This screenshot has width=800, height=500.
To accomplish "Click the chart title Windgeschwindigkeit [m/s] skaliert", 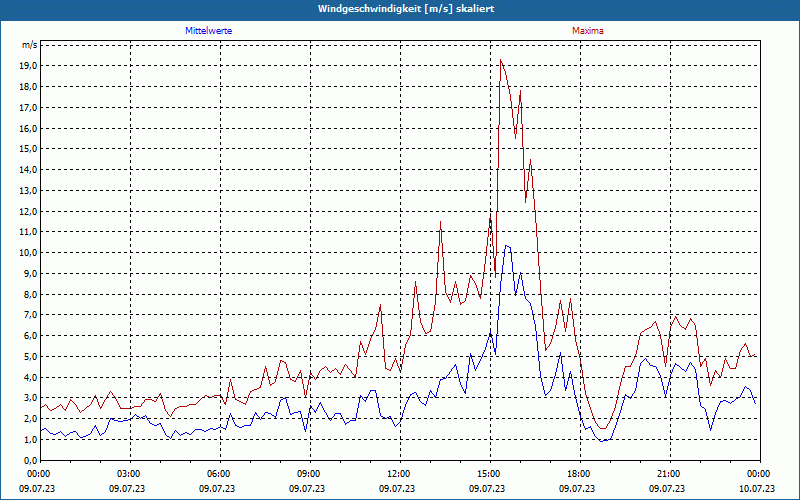I will tap(406, 9).
